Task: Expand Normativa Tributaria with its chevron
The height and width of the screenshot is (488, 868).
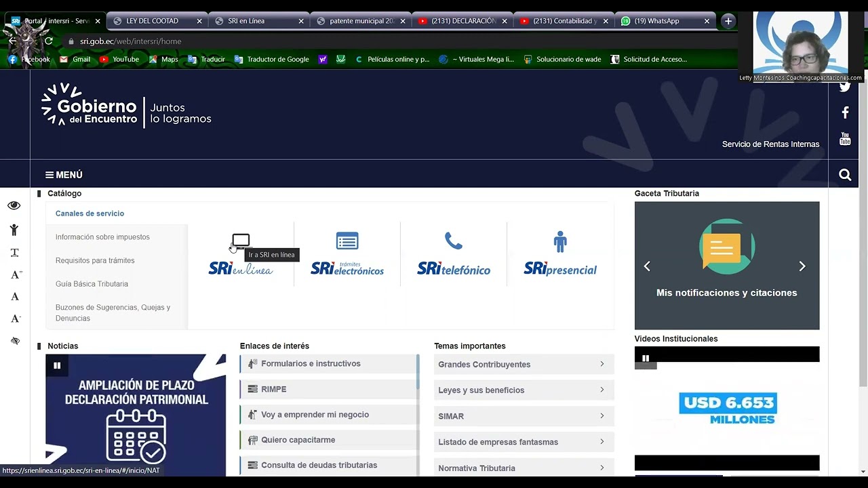Action: [x=601, y=468]
